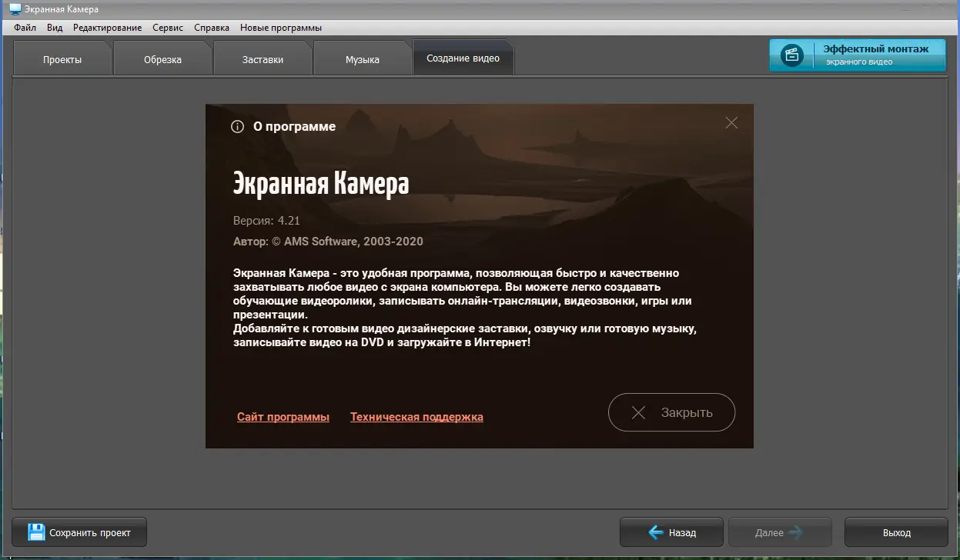Open the Техническая поддержка link
The width and height of the screenshot is (960, 560).
click(416, 416)
